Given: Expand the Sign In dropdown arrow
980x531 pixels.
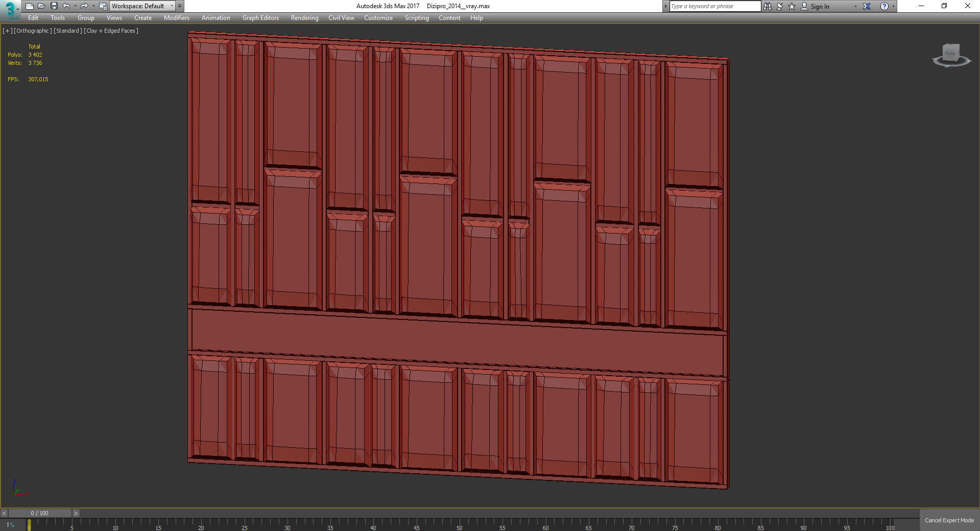Looking at the screenshot, I should pyautogui.click(x=855, y=6).
